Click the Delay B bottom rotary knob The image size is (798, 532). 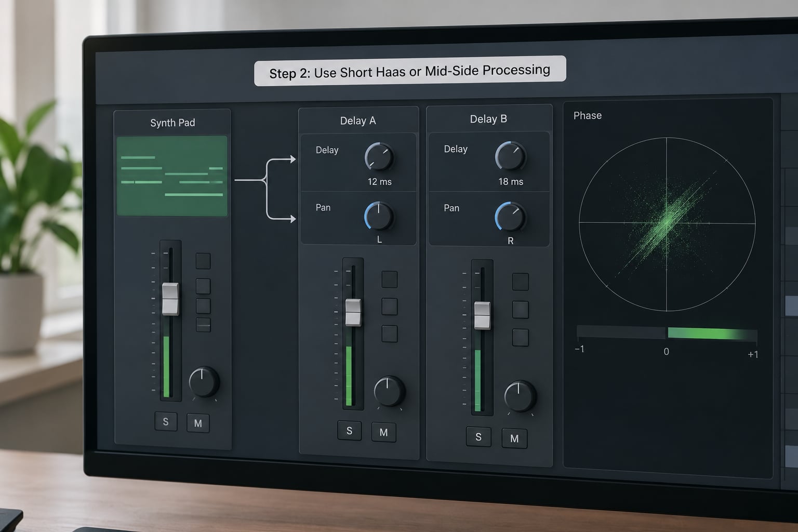click(520, 396)
